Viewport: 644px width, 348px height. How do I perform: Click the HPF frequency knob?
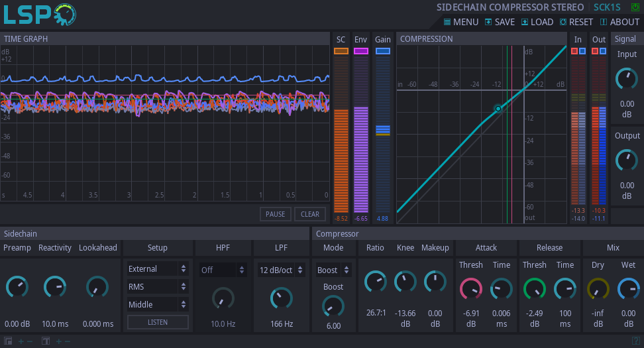coord(223,298)
